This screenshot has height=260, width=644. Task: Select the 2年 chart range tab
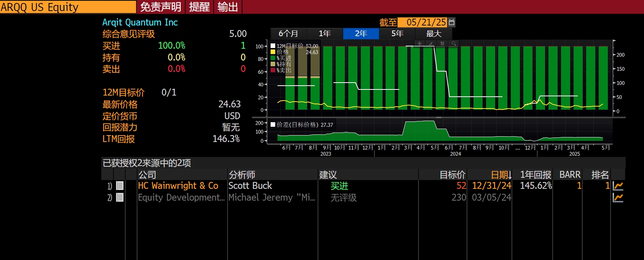tap(361, 33)
